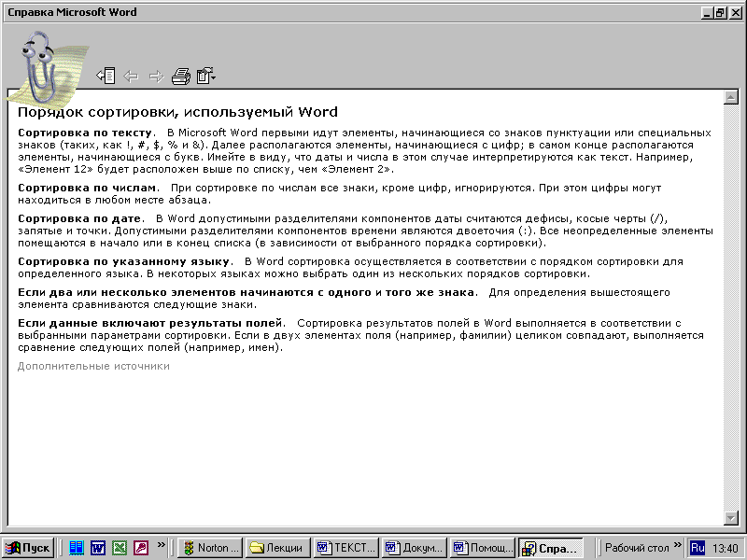Go forward with the right arrow icon
Viewport: 747px width, 560px height.
[x=156, y=77]
